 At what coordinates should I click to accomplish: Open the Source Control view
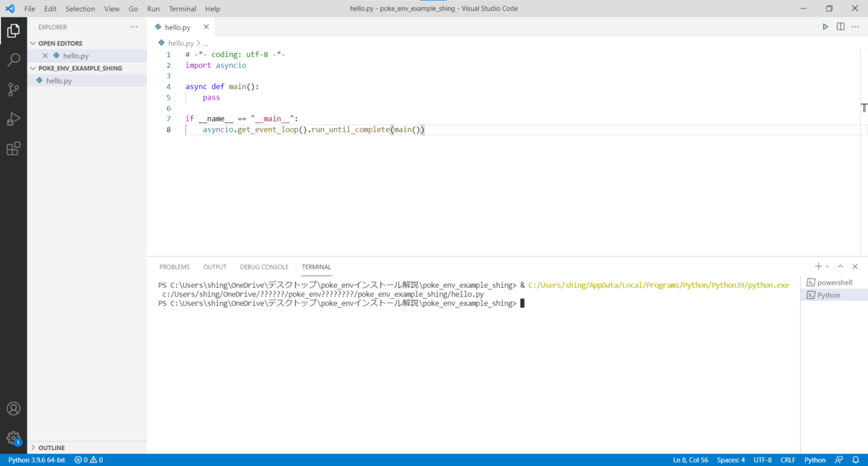[13, 90]
